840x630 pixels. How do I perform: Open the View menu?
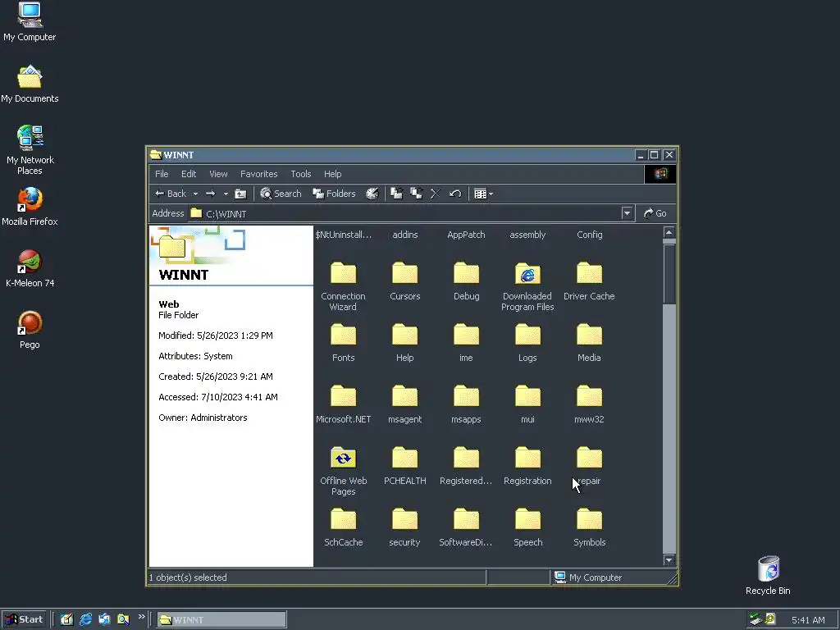218,174
